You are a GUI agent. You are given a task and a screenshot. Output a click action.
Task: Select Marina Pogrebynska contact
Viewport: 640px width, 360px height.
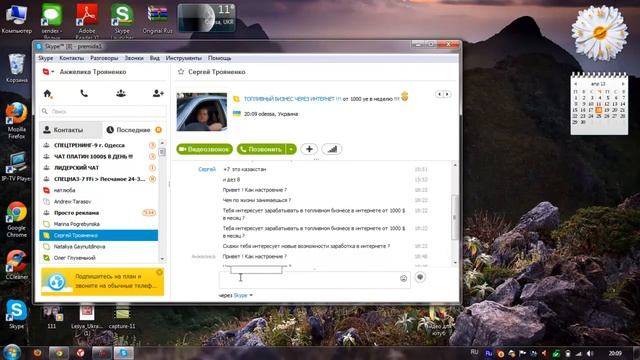tap(98, 224)
